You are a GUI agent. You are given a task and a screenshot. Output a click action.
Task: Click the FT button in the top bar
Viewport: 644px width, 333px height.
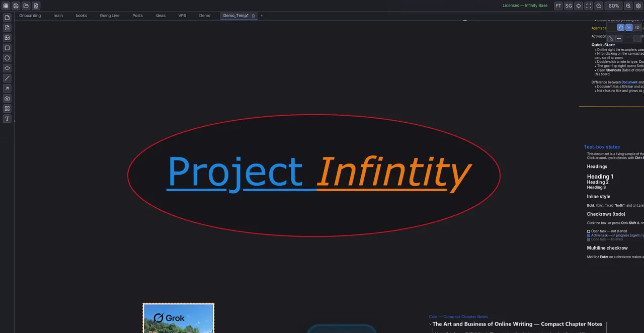click(x=558, y=6)
